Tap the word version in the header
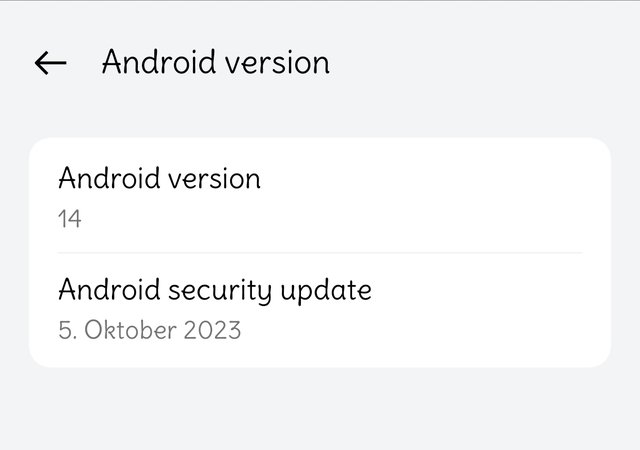The width and height of the screenshot is (640, 450). (x=278, y=64)
